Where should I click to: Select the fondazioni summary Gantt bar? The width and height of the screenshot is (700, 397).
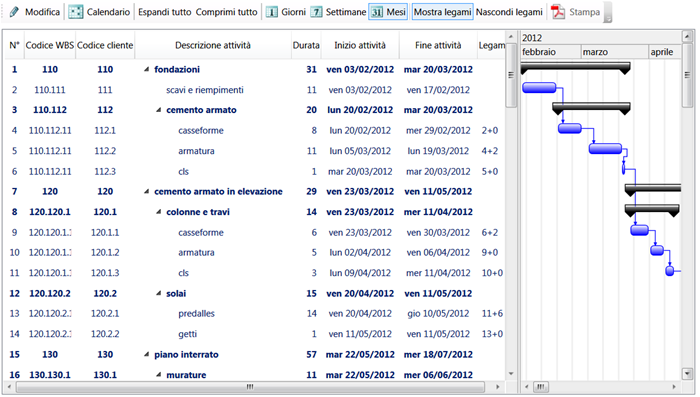[575, 68]
